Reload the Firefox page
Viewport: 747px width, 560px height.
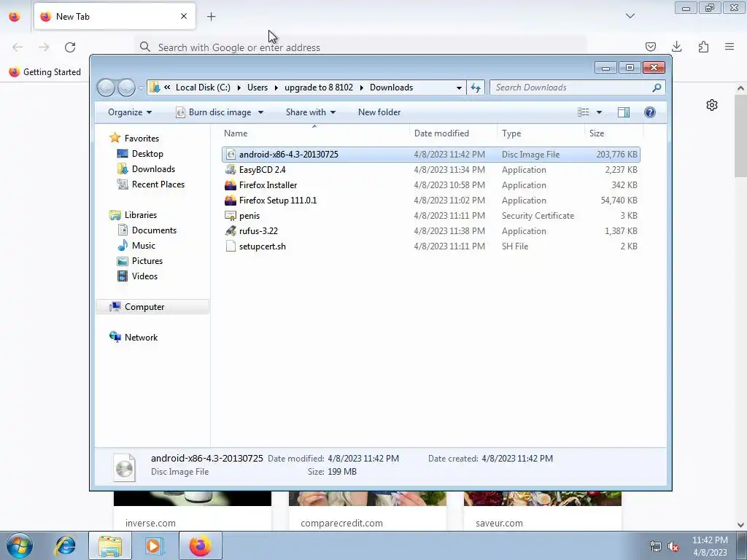[x=70, y=47]
